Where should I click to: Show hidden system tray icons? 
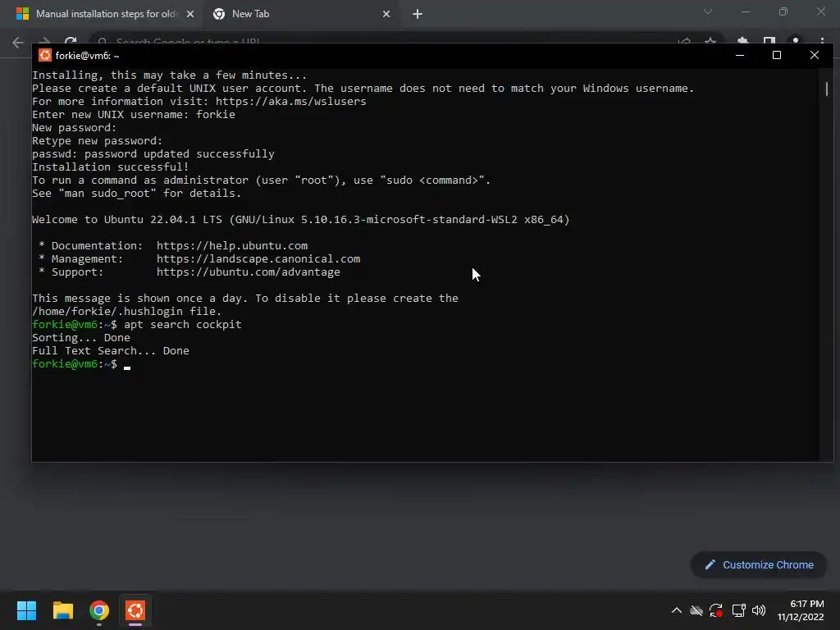pyautogui.click(x=677, y=610)
